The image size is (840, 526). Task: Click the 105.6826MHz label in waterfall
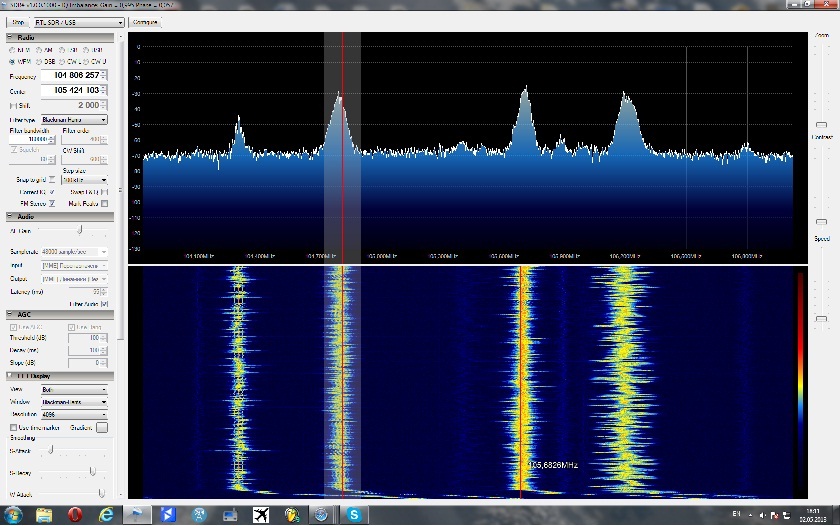coord(553,465)
